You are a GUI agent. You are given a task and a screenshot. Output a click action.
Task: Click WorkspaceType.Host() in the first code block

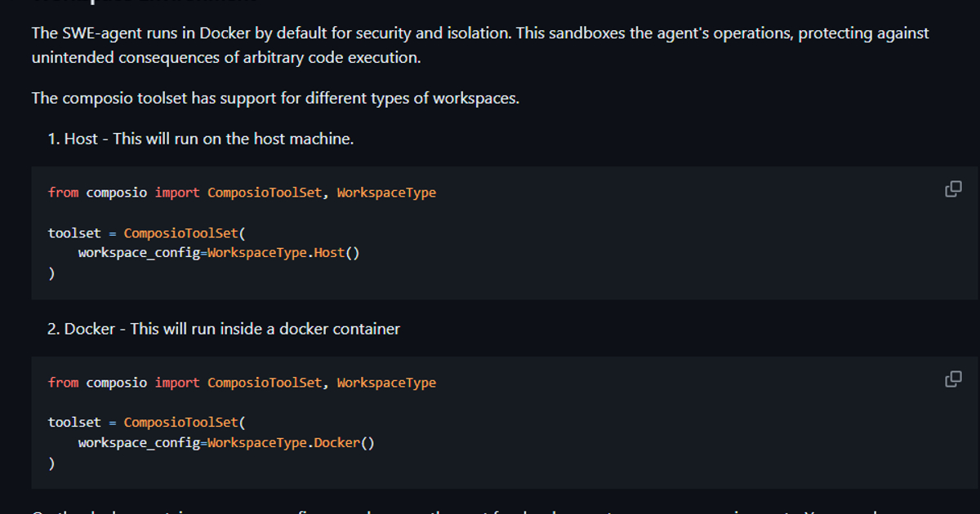click(283, 253)
